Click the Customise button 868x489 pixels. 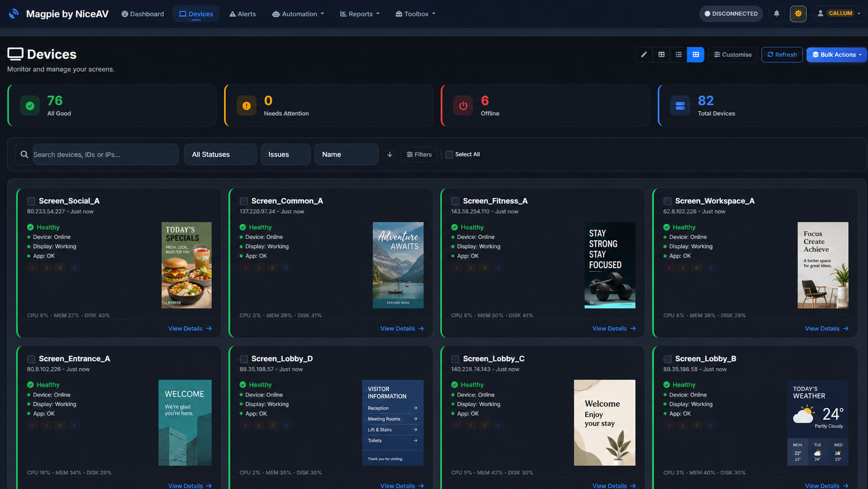[x=733, y=55]
